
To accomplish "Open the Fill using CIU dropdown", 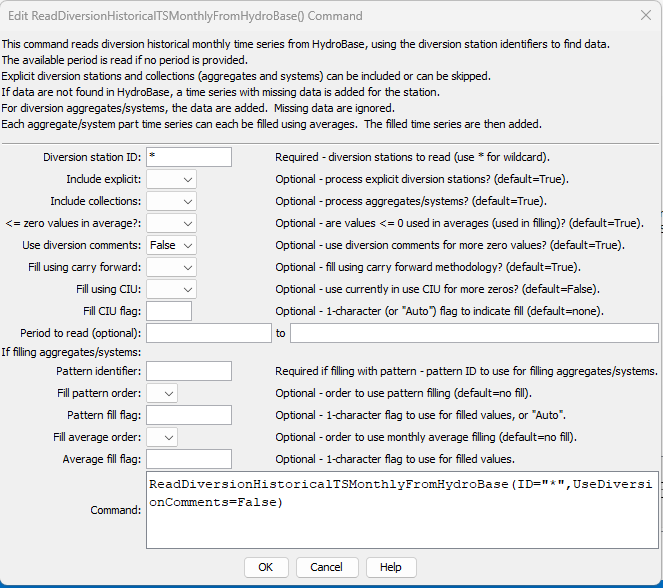I will point(171,289).
